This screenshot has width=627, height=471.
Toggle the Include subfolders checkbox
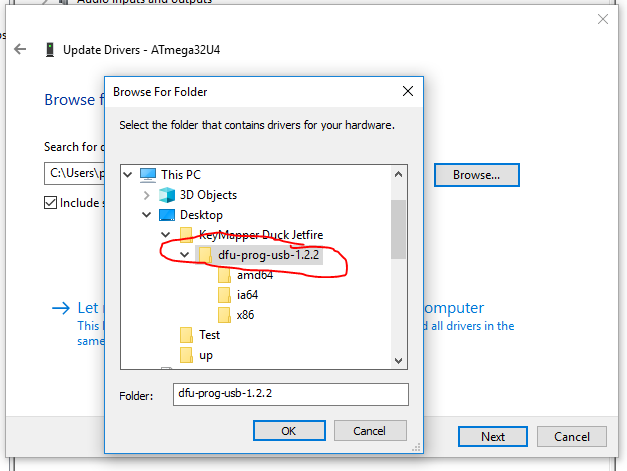(x=51, y=202)
